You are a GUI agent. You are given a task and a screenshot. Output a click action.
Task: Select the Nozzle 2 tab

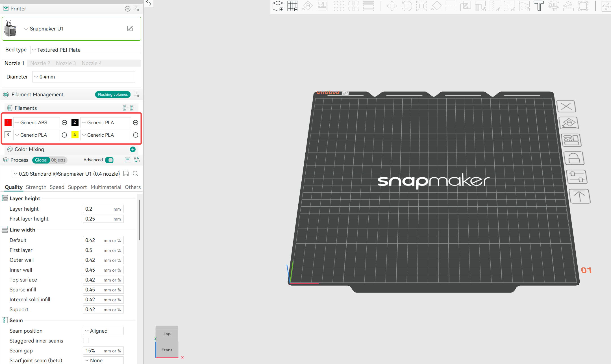coord(40,63)
